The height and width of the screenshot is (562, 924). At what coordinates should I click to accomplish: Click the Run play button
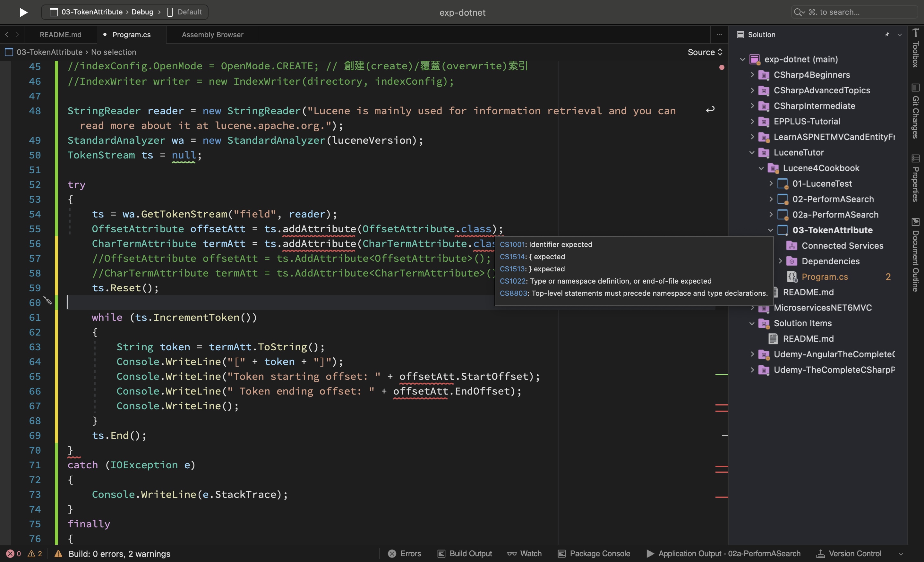coord(23,13)
